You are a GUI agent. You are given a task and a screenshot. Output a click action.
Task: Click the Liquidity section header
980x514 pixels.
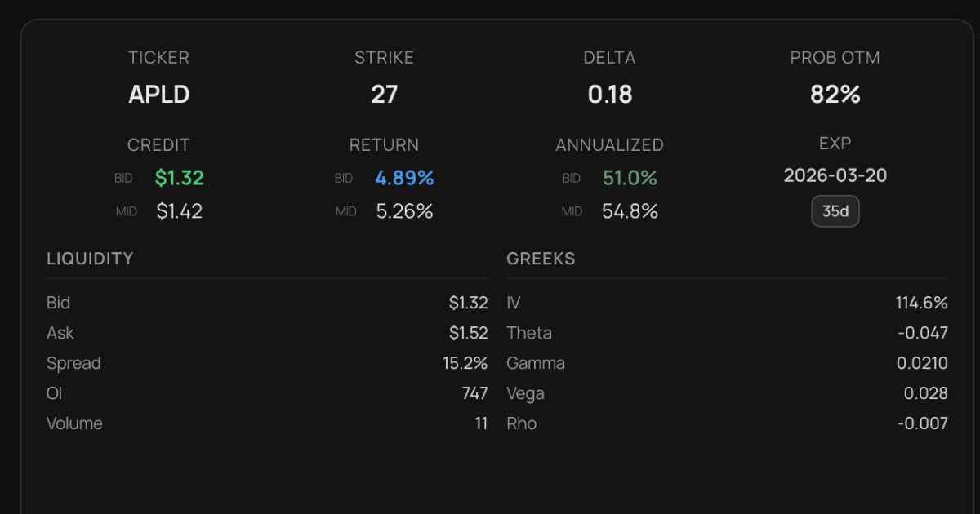point(90,259)
